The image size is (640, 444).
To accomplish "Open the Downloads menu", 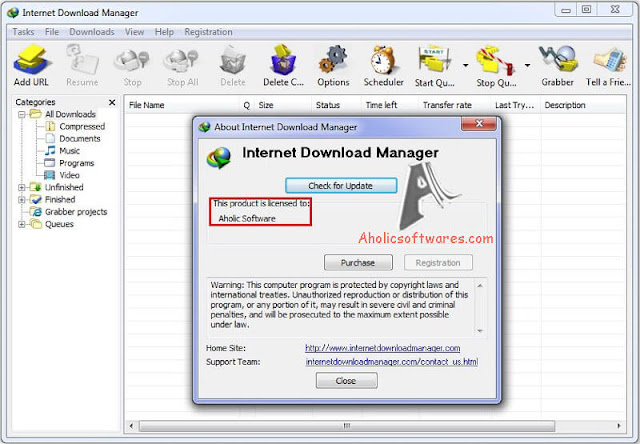I will (92, 32).
